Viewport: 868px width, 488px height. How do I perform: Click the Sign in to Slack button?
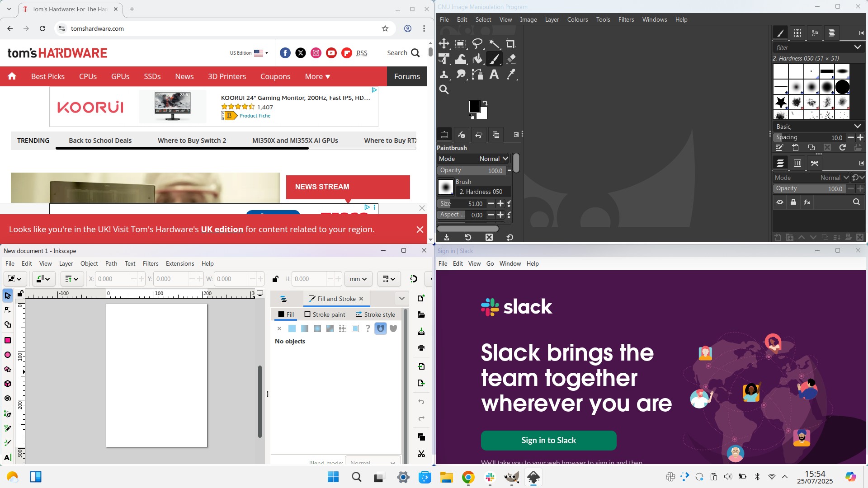point(548,440)
